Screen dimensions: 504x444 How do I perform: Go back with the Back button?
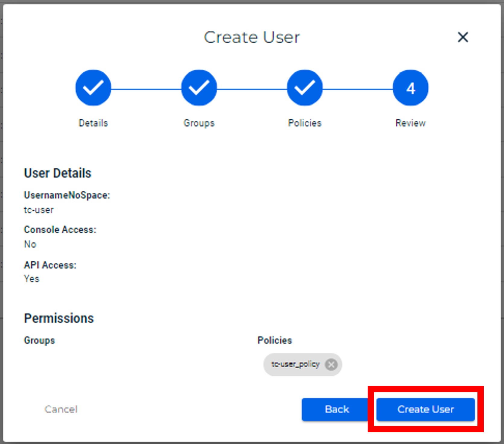(337, 409)
